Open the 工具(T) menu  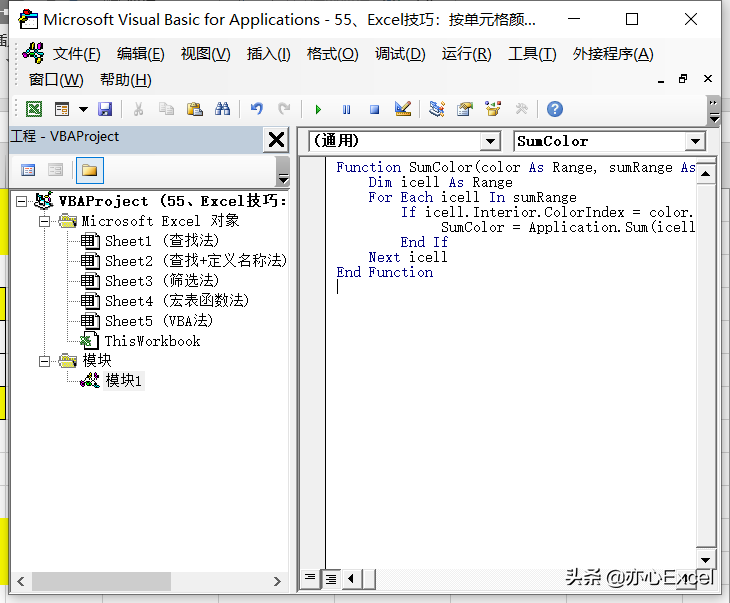[532, 54]
